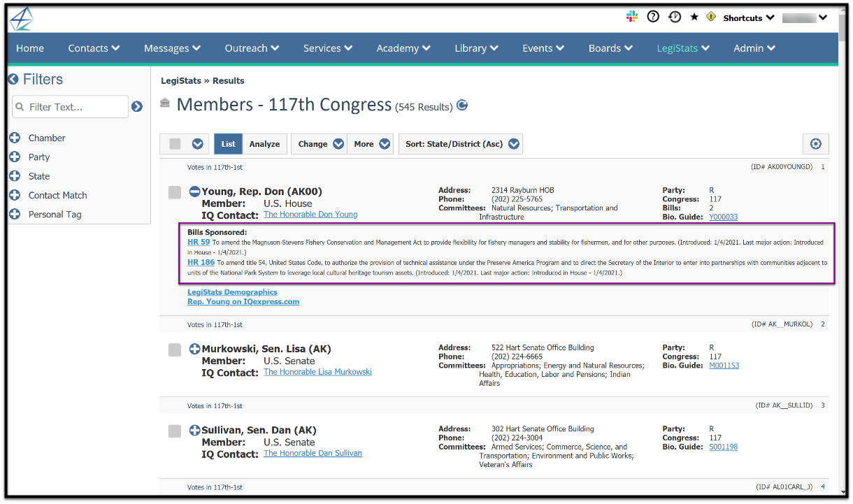Viewport: 853px width, 504px height.
Task: Click the Sullivan, Sen. Dan (AK) name
Action: (x=259, y=430)
